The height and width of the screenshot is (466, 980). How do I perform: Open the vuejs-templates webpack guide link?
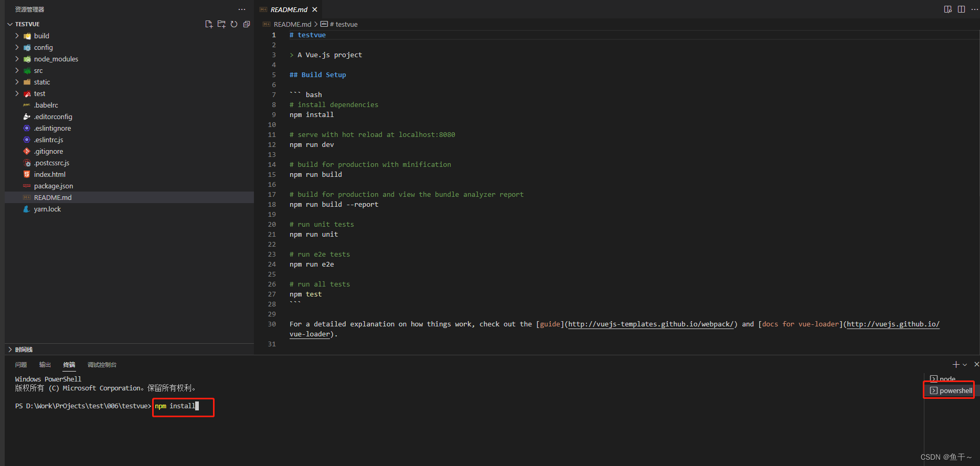pyautogui.click(x=651, y=324)
